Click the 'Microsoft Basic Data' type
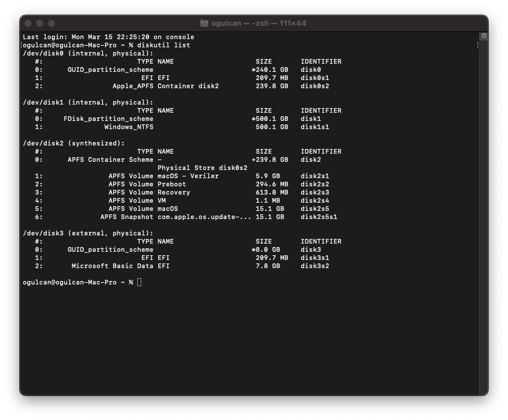This screenshot has height=420, width=508. pyautogui.click(x=113, y=266)
